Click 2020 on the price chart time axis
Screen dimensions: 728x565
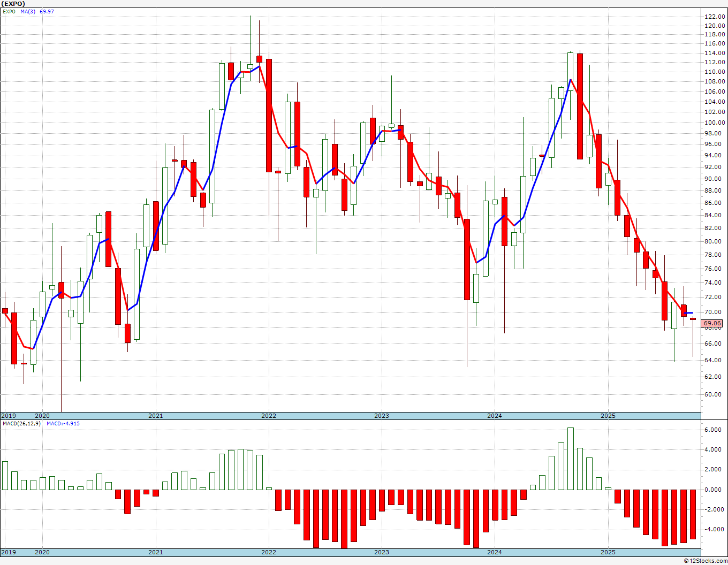[42, 416]
